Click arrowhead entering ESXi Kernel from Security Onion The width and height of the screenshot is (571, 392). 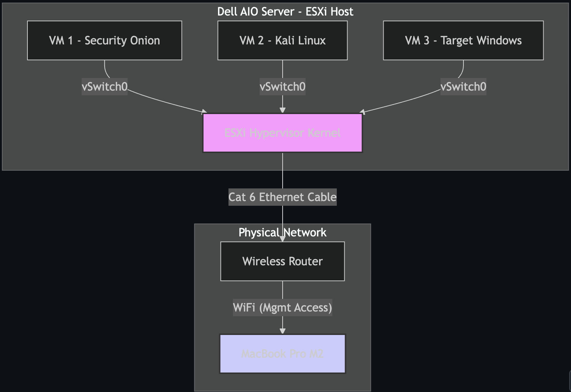204,112
